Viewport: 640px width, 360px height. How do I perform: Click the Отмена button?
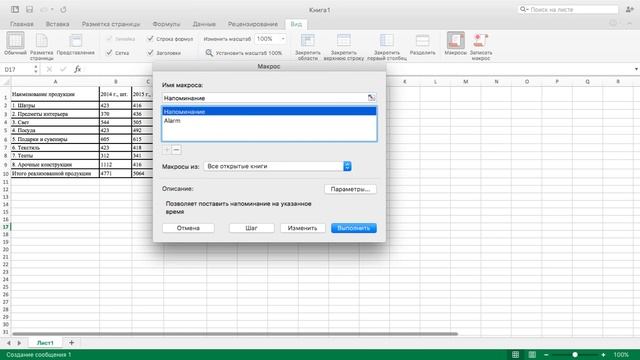[188, 228]
